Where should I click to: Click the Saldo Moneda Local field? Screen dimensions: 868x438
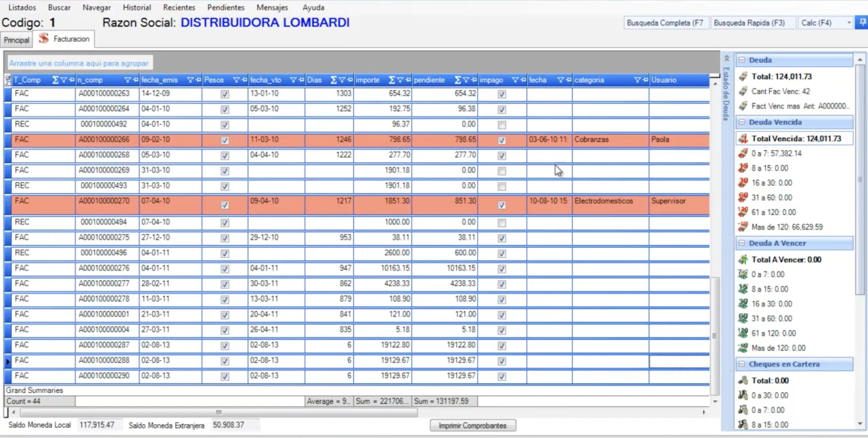[x=100, y=425]
